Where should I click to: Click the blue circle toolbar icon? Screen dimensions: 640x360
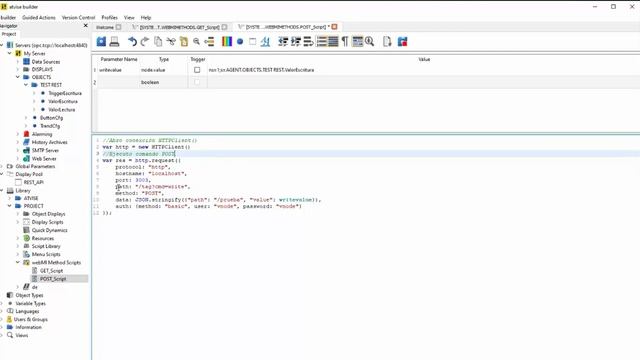(240, 42)
